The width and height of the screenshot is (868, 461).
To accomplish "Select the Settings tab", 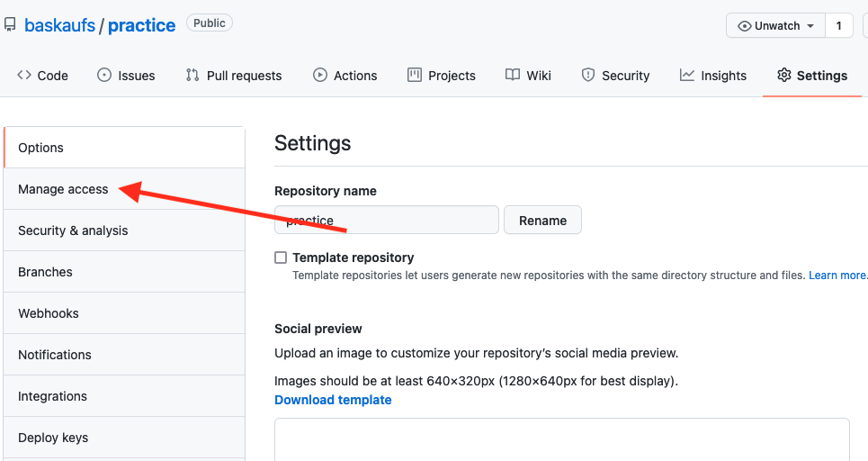I will coord(812,76).
